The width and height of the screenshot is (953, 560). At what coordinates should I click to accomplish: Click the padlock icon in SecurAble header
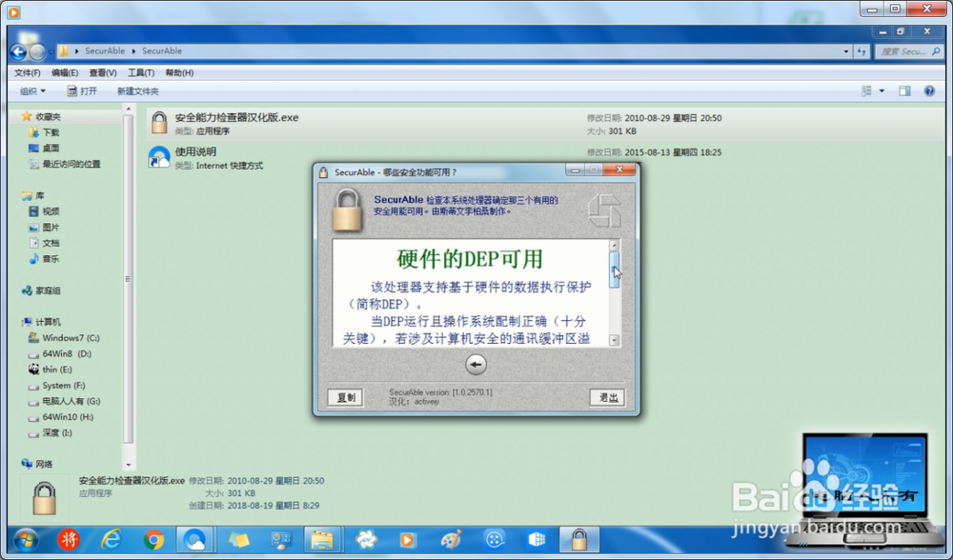[347, 210]
